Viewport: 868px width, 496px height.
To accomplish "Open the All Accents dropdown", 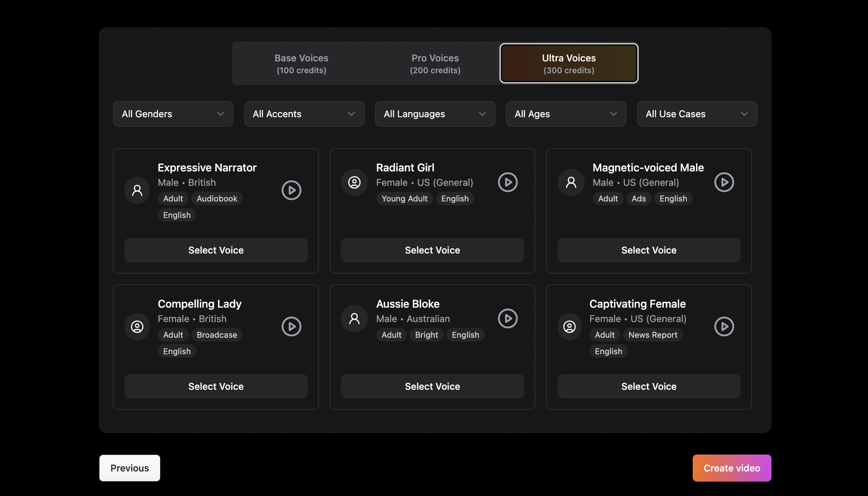I will tap(304, 113).
